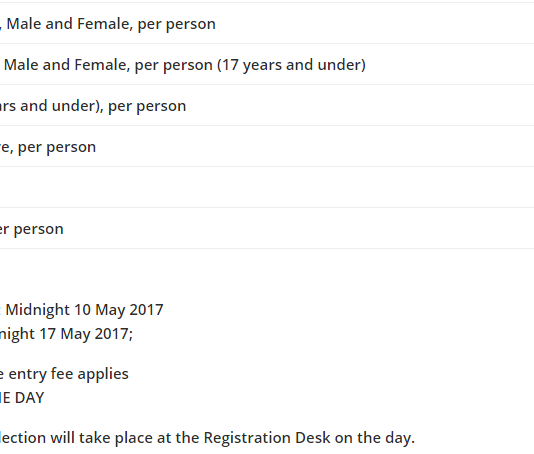Click the 'ars and under), per person' row

267,105
